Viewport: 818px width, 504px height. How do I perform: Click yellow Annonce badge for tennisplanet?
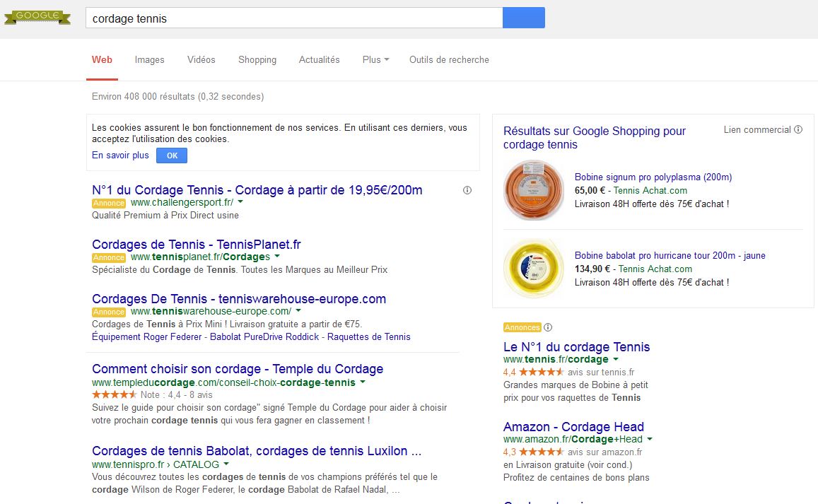pyautogui.click(x=108, y=257)
